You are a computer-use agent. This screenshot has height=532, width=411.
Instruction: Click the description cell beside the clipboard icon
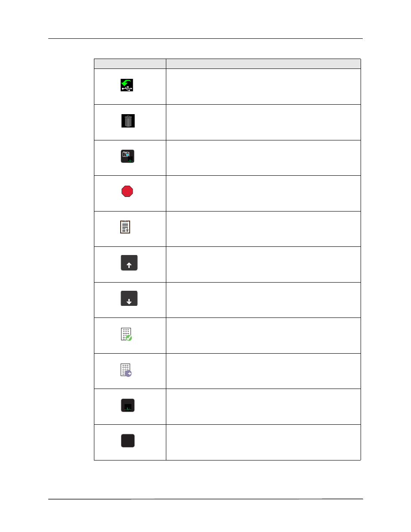click(x=263, y=229)
